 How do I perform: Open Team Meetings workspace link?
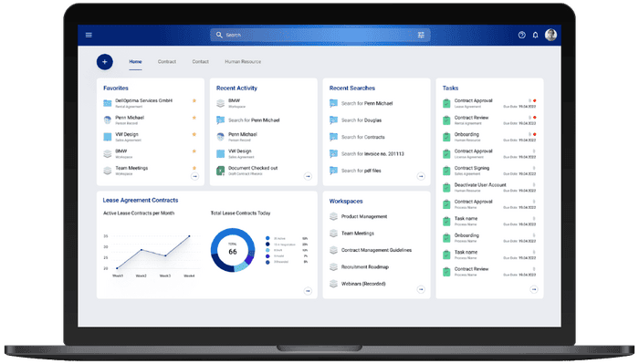[358, 234]
